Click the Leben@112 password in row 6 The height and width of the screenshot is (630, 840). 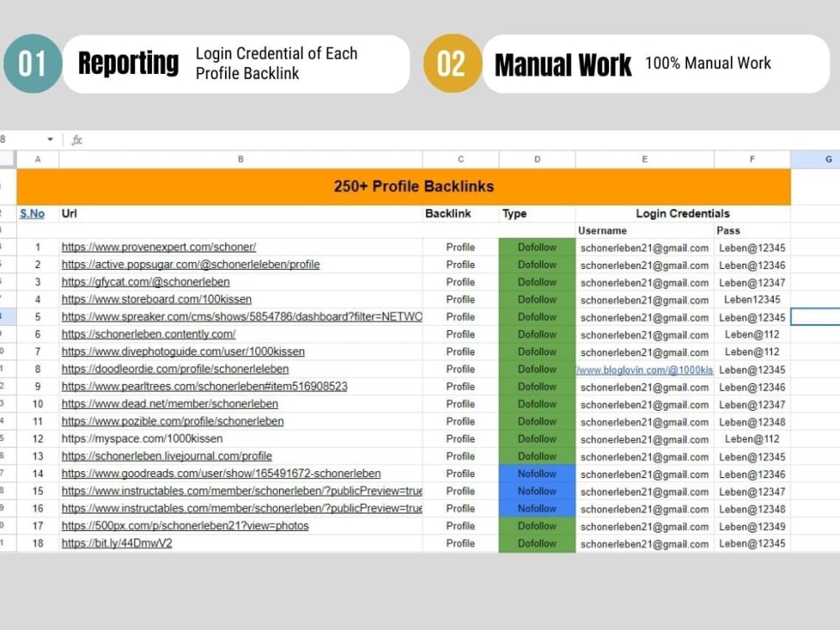click(752, 334)
